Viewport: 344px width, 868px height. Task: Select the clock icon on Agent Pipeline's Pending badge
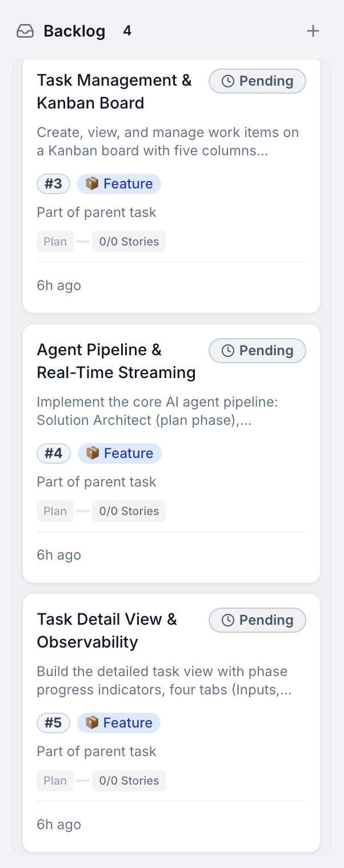pyautogui.click(x=228, y=351)
